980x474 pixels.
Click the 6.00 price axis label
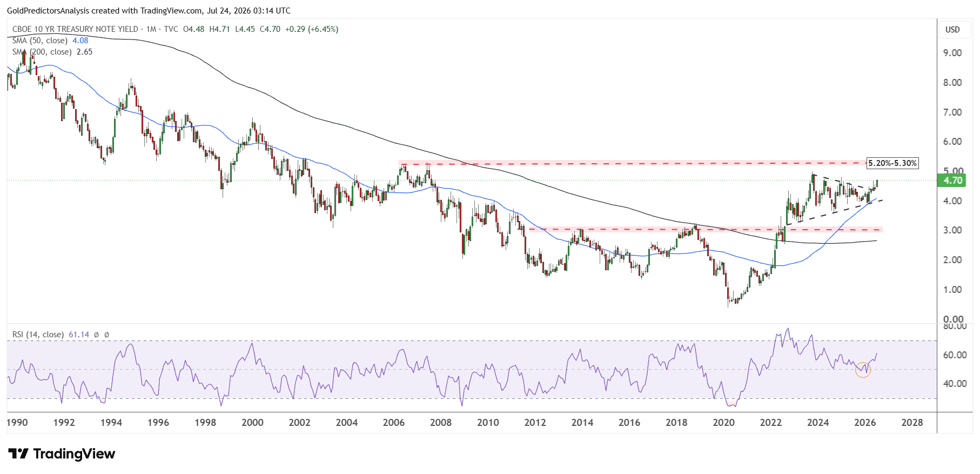tap(952, 142)
